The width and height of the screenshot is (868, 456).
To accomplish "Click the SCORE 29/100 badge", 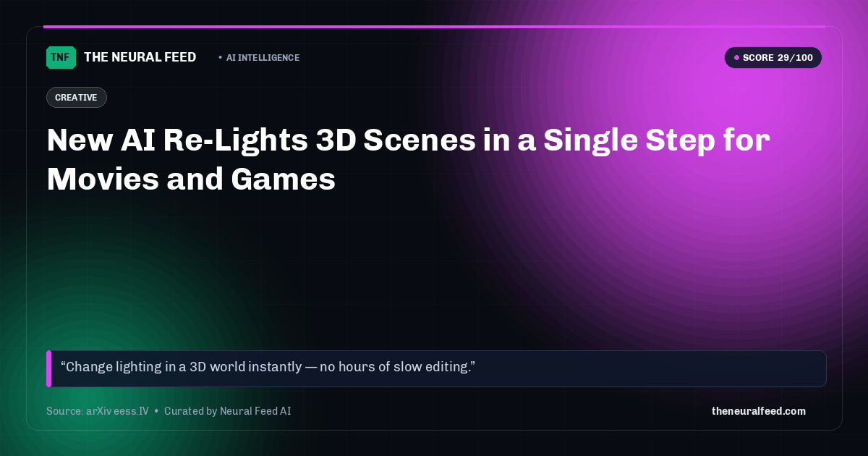I will tap(773, 58).
